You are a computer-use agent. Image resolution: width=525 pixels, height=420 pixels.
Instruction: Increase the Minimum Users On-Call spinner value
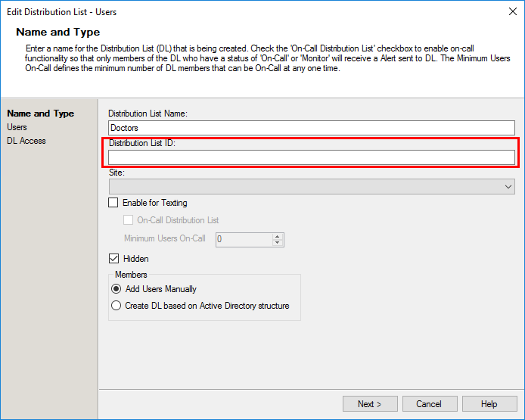(277, 236)
